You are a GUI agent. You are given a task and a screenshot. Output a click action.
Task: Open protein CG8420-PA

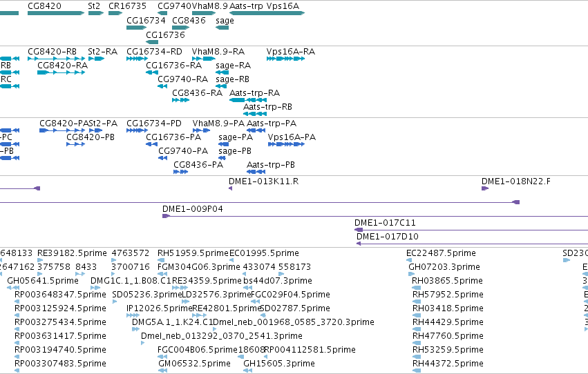62,130
